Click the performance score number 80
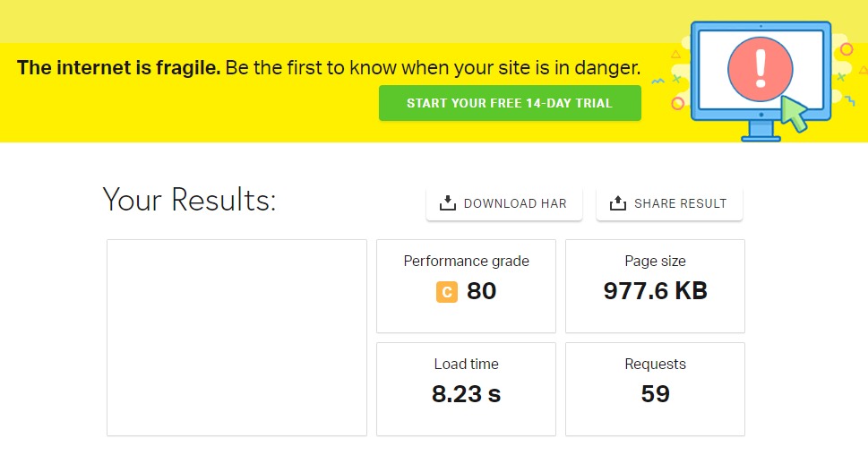Screen dimensions: 868x464 (481, 291)
